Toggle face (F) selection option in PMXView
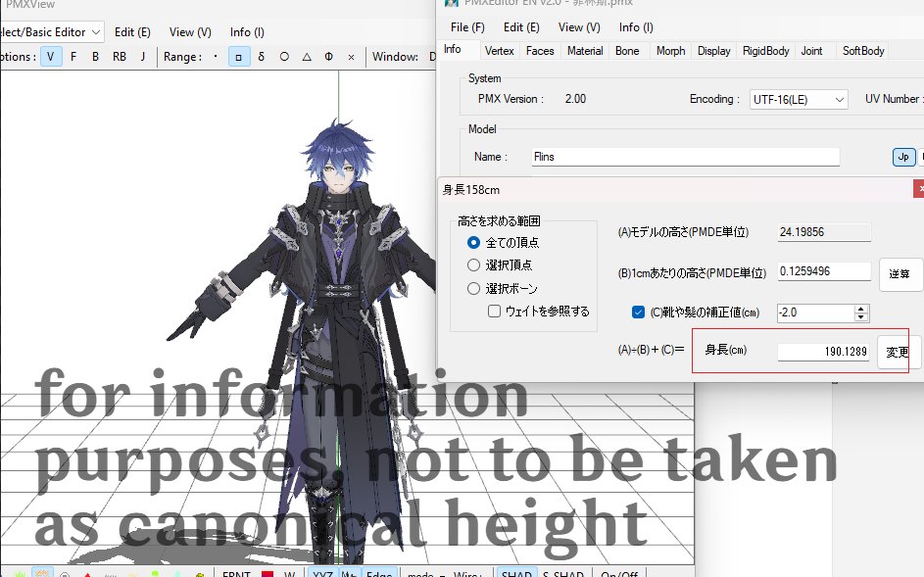 click(x=73, y=57)
